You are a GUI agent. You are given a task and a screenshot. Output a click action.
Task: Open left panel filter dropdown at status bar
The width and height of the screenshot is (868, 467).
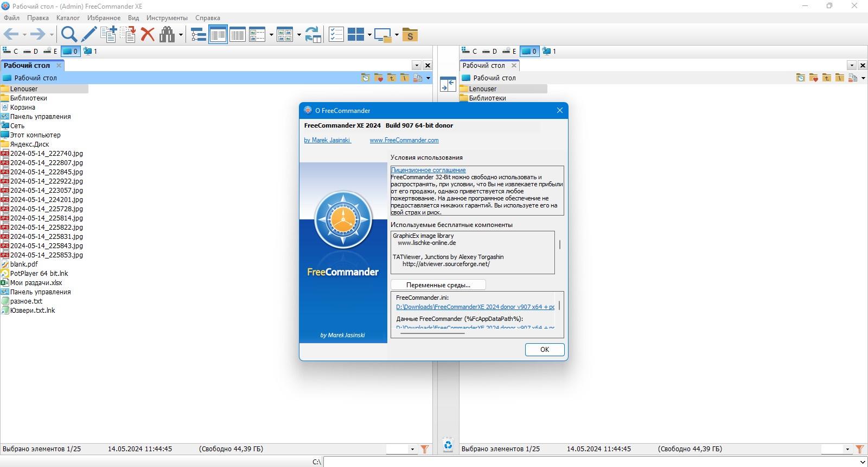pos(412,449)
